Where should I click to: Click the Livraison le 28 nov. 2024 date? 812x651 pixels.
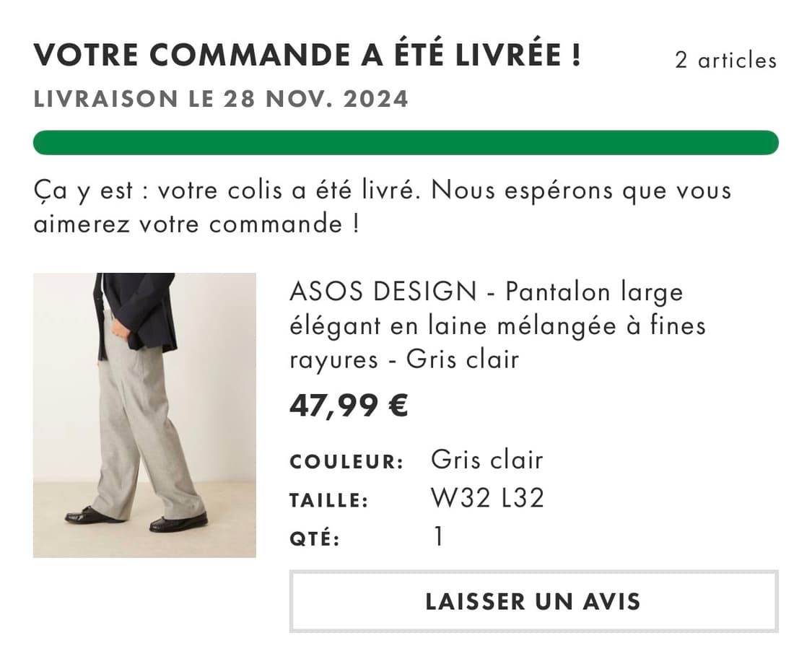pyautogui.click(x=221, y=99)
